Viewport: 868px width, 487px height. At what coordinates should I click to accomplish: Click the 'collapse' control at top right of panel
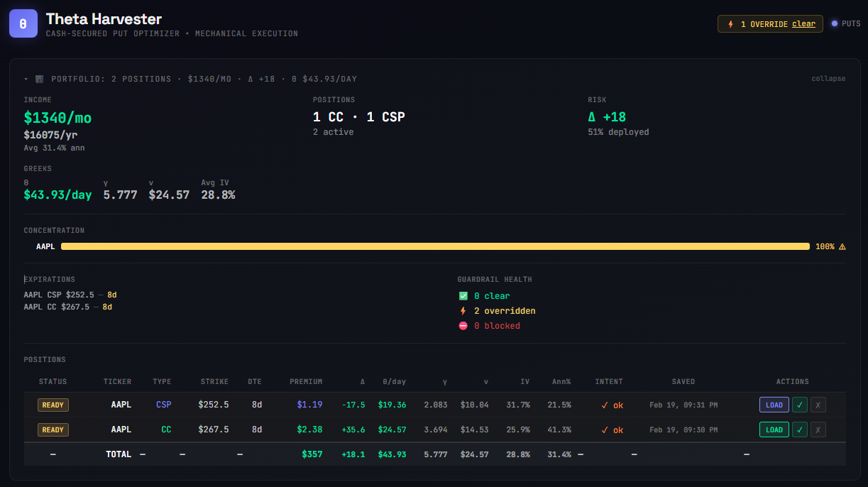(x=828, y=78)
